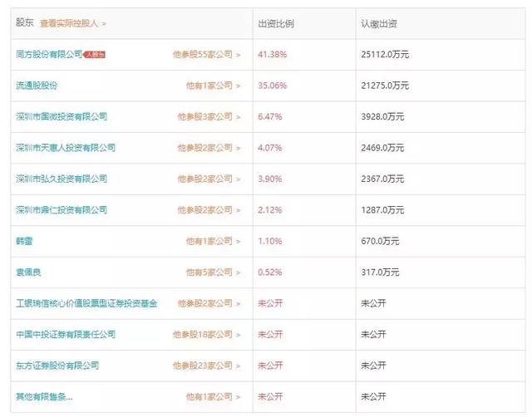
Task: Open 他参股55家公司 link
Action: (206, 54)
